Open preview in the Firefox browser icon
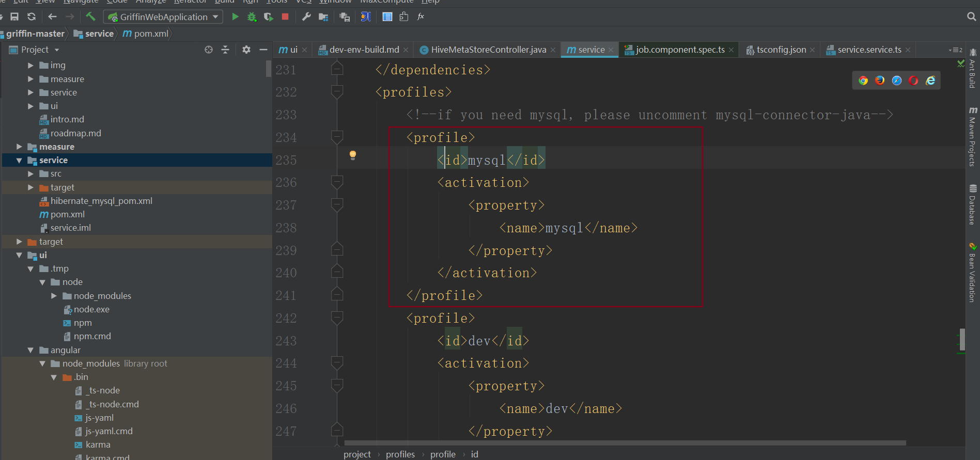 (x=880, y=81)
